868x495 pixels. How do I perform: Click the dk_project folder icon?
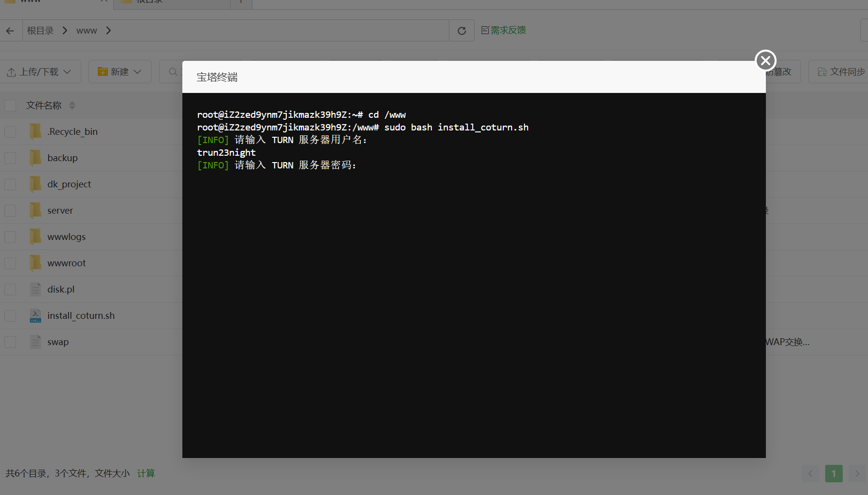point(35,184)
